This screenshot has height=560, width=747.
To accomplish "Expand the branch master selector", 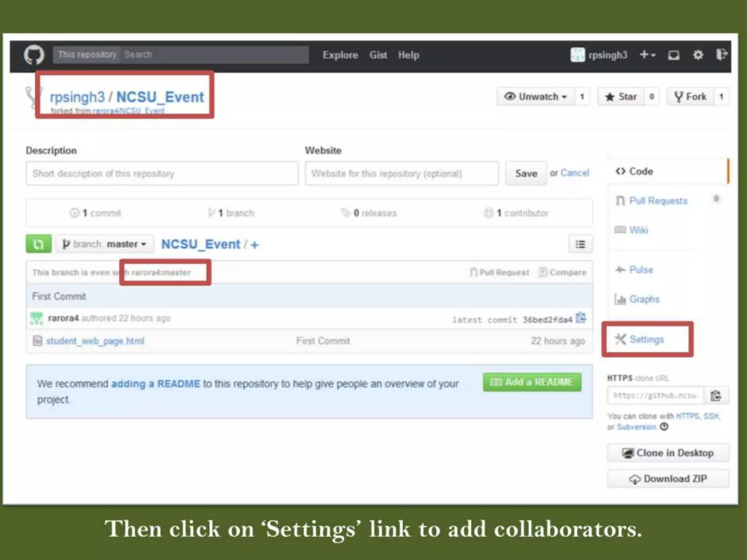I will 105,244.
